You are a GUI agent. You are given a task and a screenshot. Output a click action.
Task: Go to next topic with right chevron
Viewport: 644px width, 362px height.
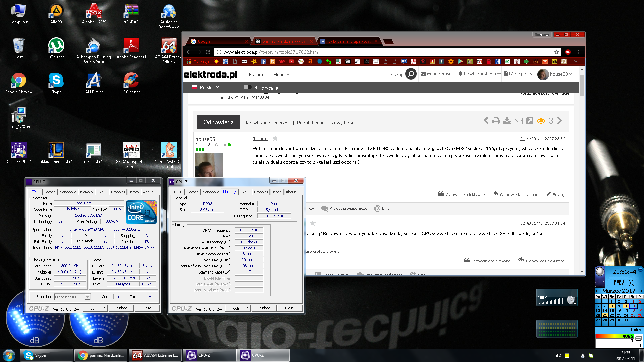coord(559,121)
